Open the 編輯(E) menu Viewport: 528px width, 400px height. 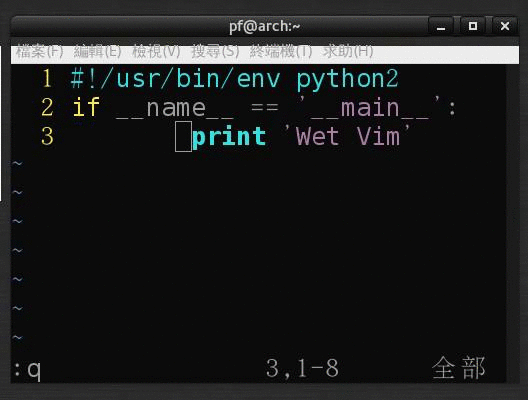click(x=97, y=51)
